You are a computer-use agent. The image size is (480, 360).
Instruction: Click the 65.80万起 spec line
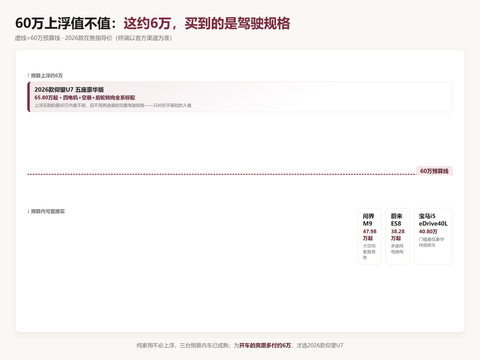[85, 97]
